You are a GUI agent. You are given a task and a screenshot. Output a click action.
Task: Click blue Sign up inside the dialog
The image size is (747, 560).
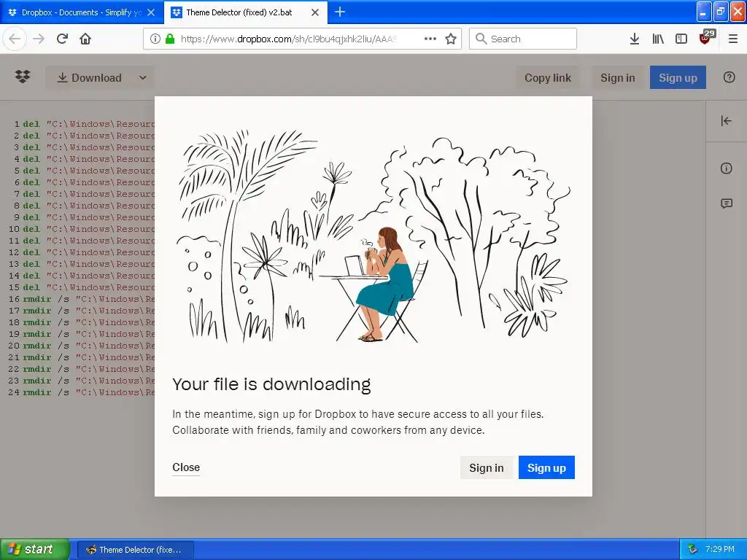click(x=546, y=467)
